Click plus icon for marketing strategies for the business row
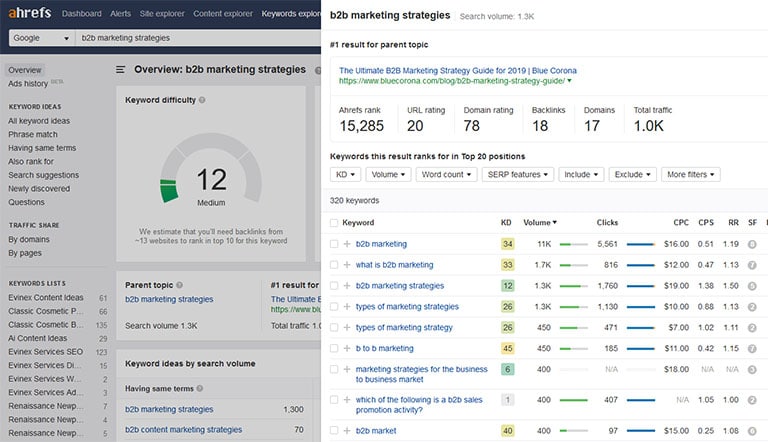Image resolution: width=768 pixels, height=442 pixels. 347,369
